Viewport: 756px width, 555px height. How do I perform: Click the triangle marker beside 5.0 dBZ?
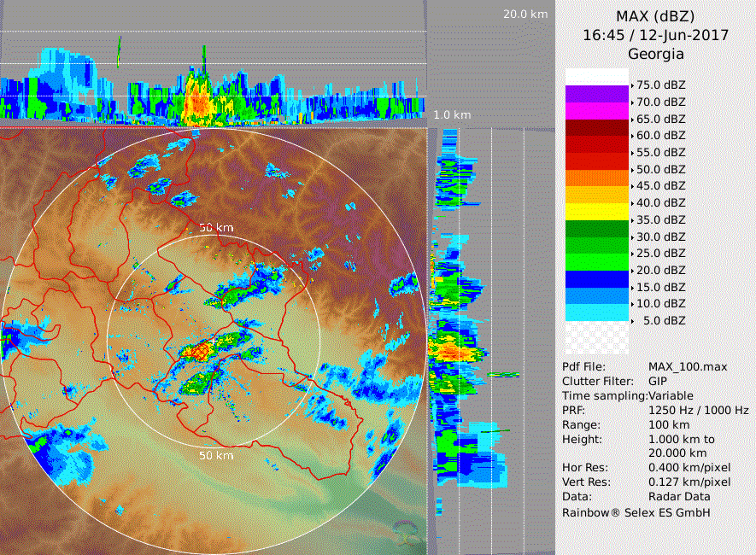(632, 320)
